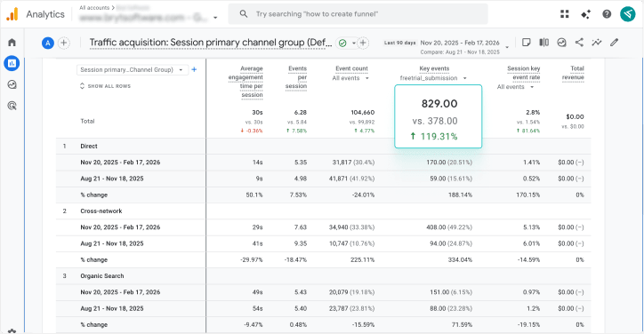This screenshot has width=644, height=334.
Task: Click the magnifier icon in the search bar
Action: point(244,14)
